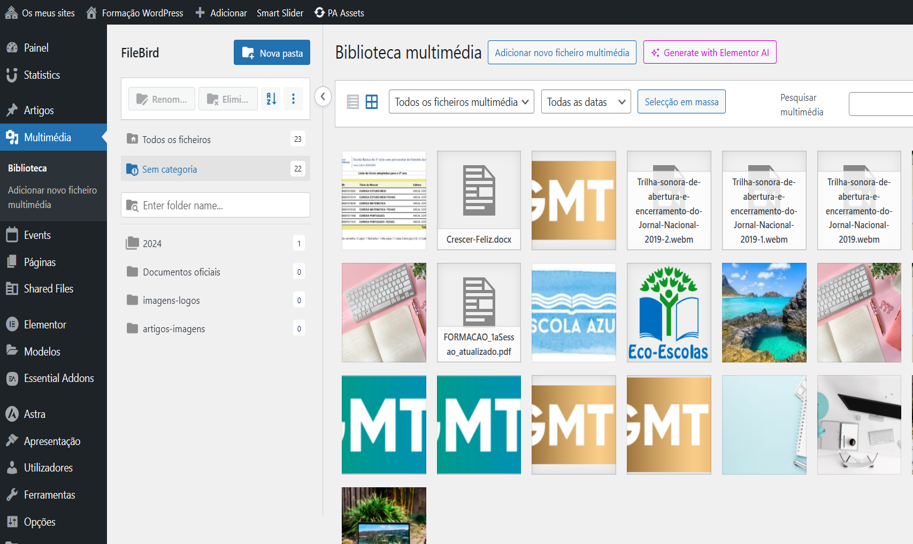
Task: Select the Eco-Escolas logo thumbnail
Action: [669, 313]
